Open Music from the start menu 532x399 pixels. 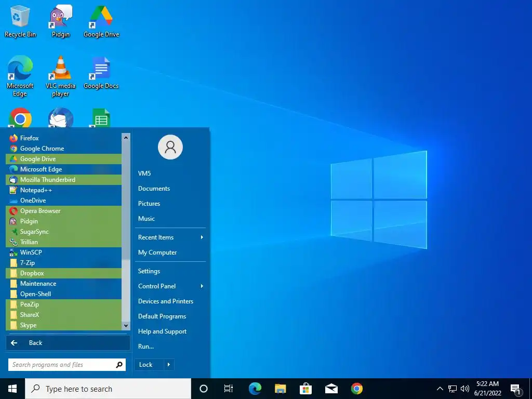170,219
